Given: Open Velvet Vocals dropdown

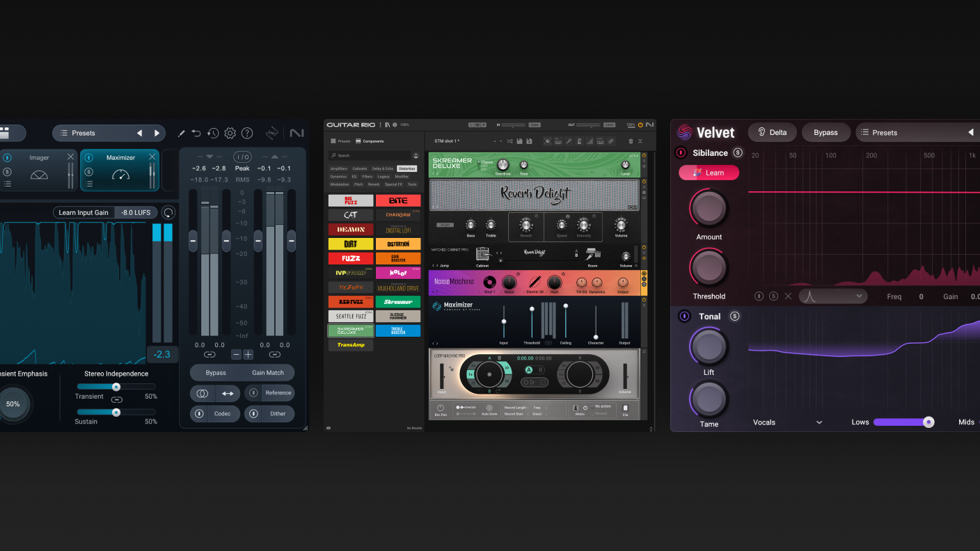Looking at the screenshot, I should 787,422.
